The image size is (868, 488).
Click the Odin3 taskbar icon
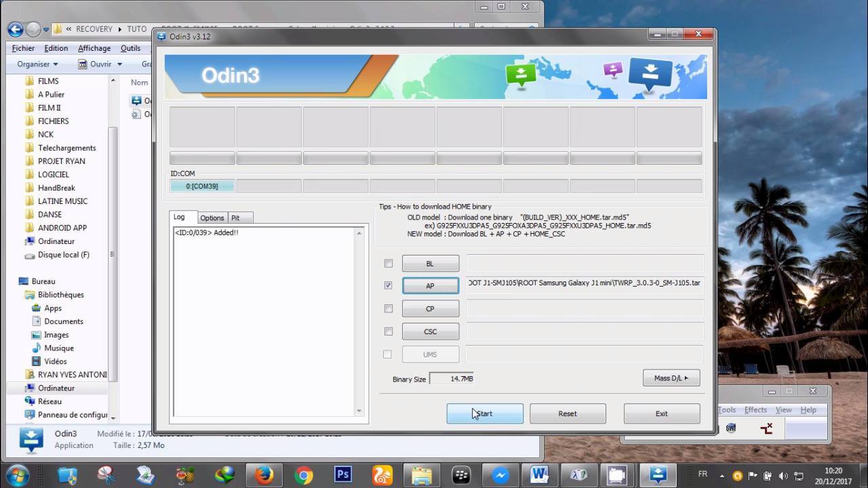(658, 474)
